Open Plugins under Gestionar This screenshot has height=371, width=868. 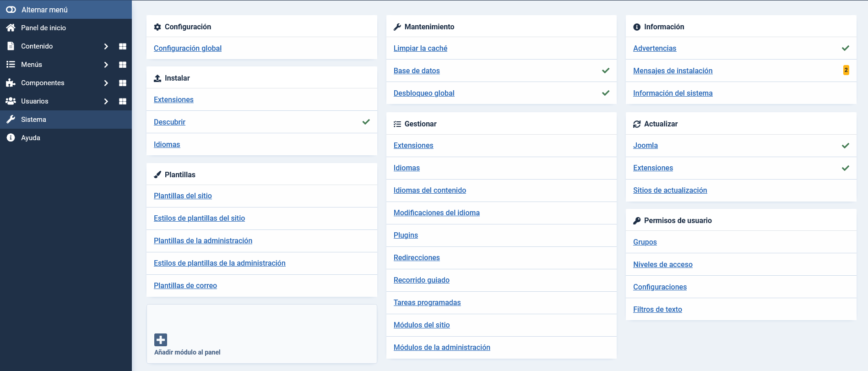[x=406, y=235]
